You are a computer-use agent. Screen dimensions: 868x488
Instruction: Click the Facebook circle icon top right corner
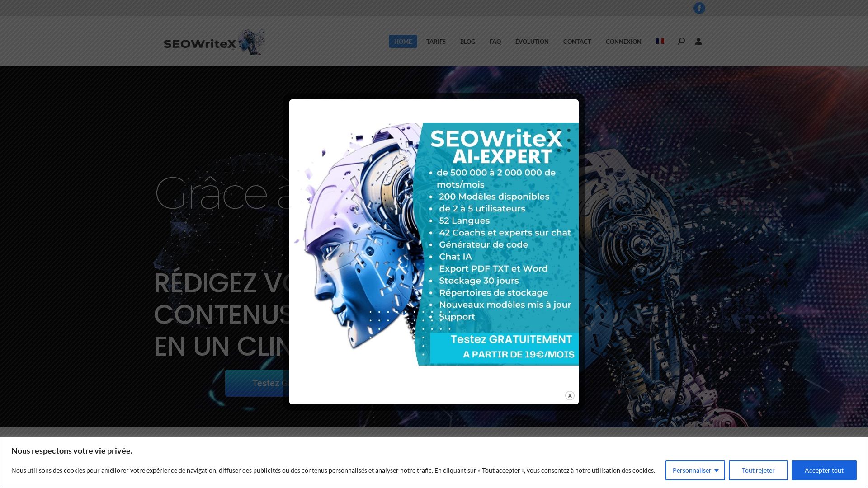click(699, 8)
